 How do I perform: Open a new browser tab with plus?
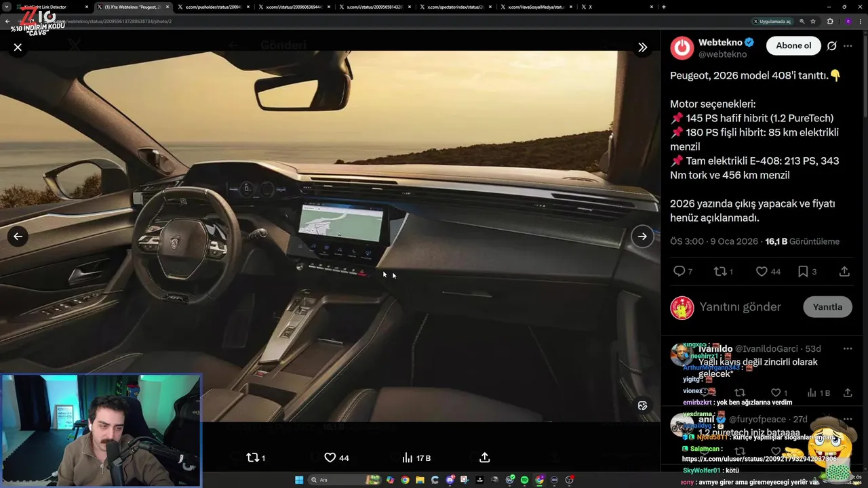(x=663, y=7)
